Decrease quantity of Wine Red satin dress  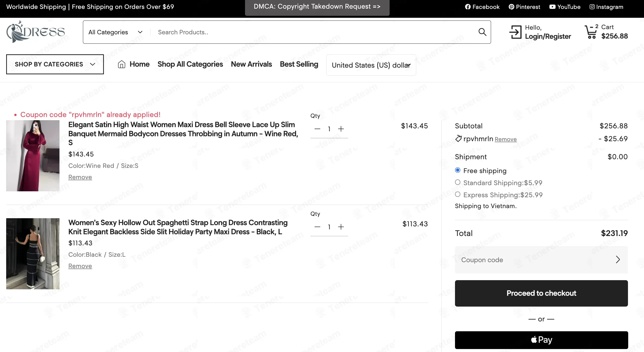pos(317,129)
